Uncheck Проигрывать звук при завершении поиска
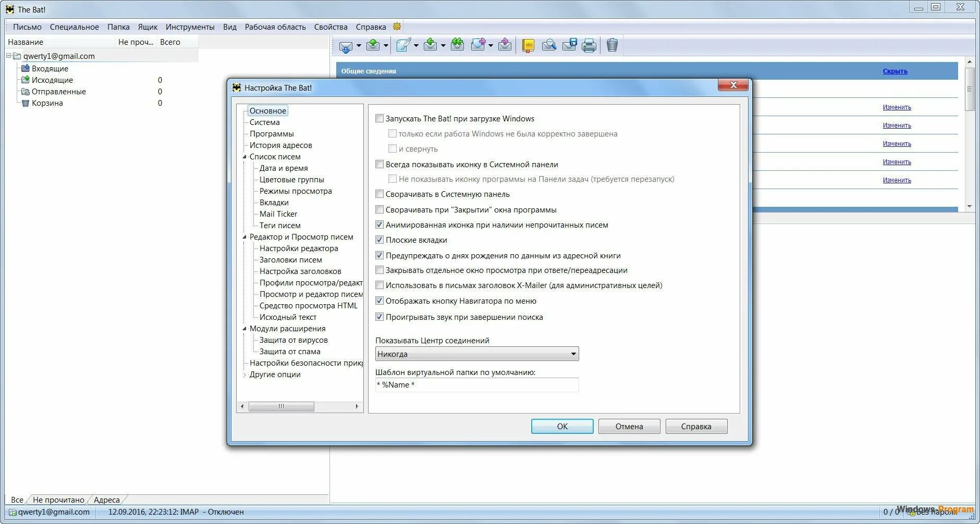The image size is (980, 524). click(379, 317)
